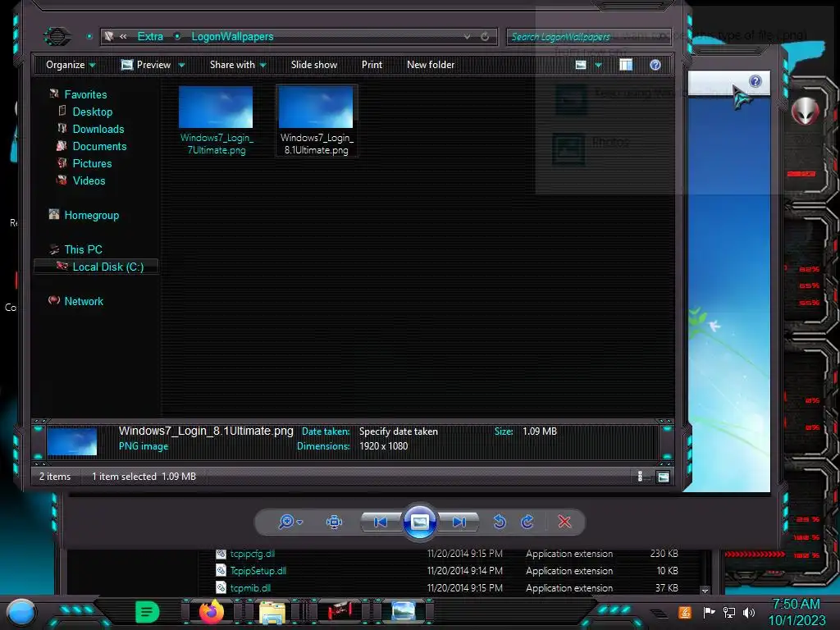Go to next image in Photo Viewer
Screen dimensions: 840x630
[x=459, y=522]
